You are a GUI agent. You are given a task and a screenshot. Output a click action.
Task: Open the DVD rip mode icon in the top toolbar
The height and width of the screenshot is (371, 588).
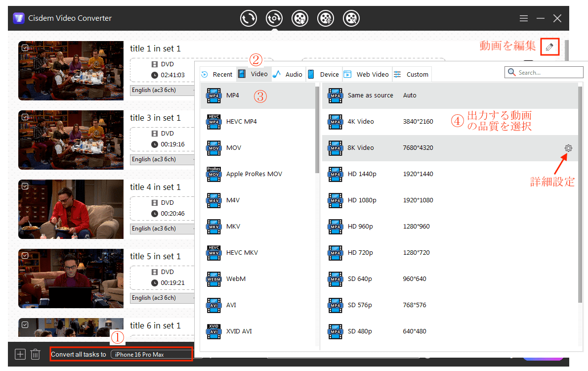[274, 18]
